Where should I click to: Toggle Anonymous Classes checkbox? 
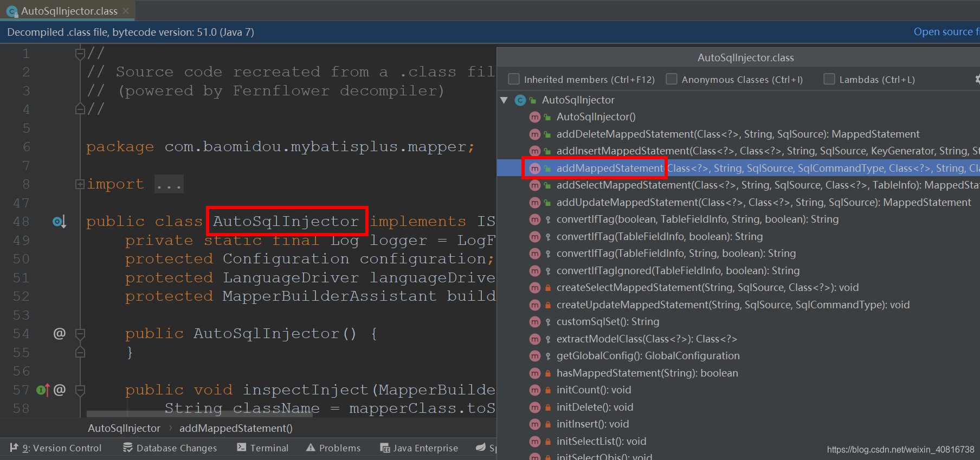pyautogui.click(x=672, y=79)
